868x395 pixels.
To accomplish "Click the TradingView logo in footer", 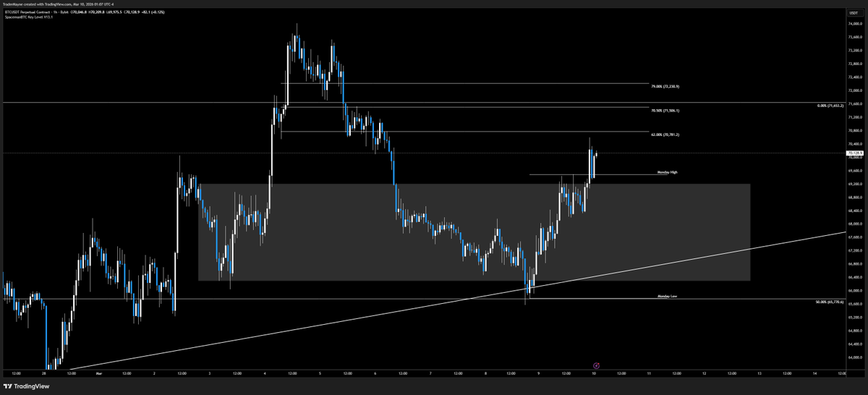I will (x=27, y=387).
